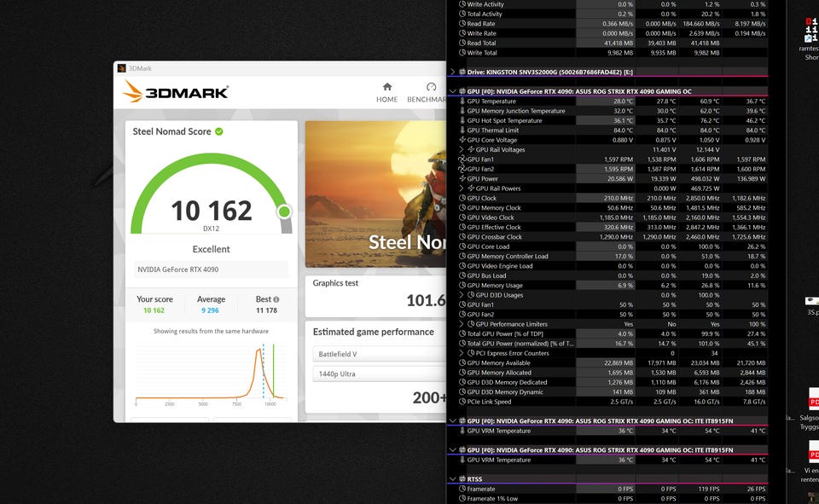Collapse the RTSS section
The height and width of the screenshot is (504, 819).
(453, 479)
